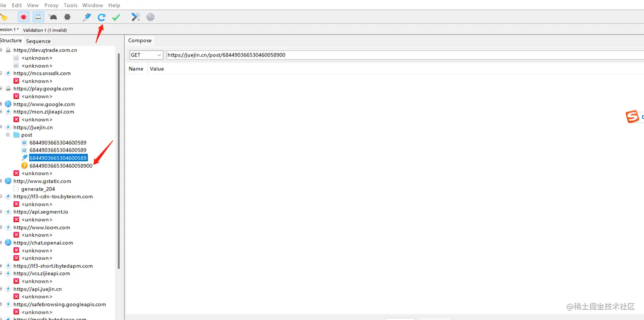Select https://chat.openai.com host
Viewport: 644px width, 320px height.
43,243
